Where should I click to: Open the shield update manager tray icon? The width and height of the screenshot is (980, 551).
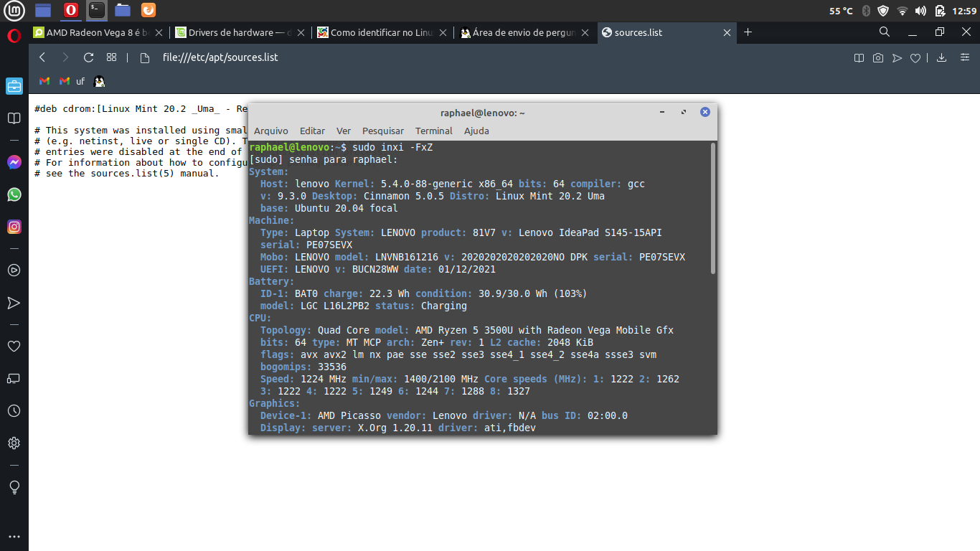(x=884, y=11)
